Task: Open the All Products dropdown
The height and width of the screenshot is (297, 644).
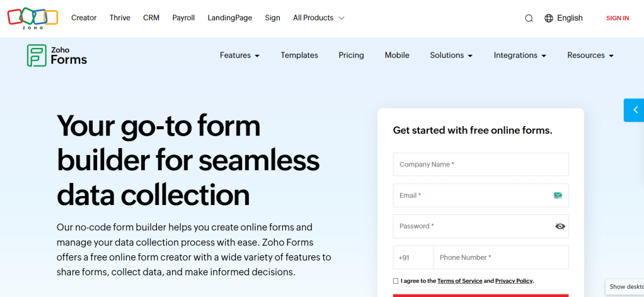Action: [319, 18]
